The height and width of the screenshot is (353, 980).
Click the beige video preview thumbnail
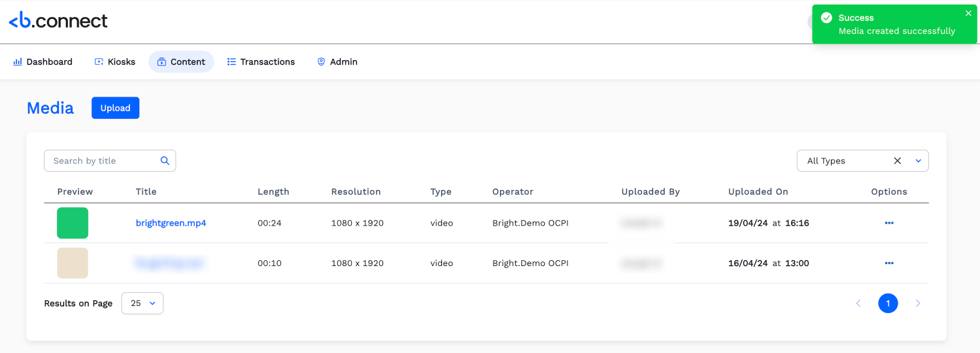click(73, 263)
